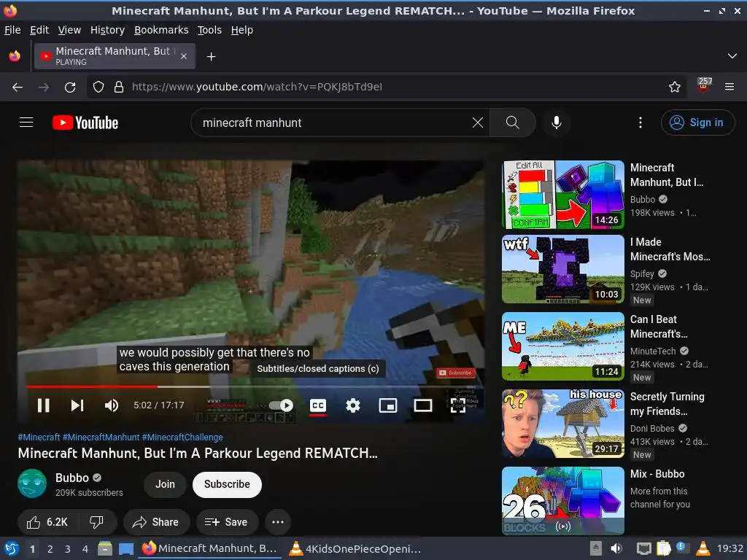Open the #Minecraft hashtag link

[x=39, y=437]
